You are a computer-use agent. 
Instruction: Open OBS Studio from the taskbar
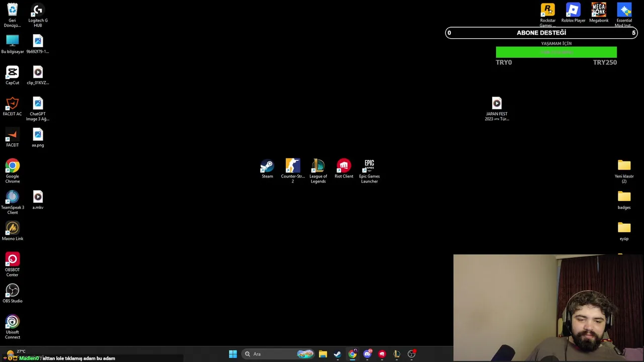tap(412, 354)
